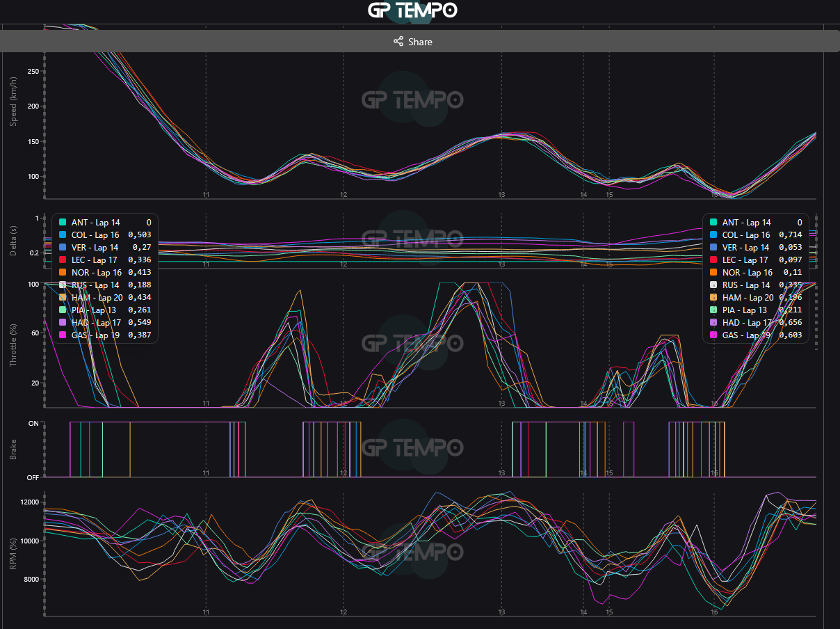Click the red LEC swatch beside 0,336
The image size is (840, 629).
click(63, 260)
